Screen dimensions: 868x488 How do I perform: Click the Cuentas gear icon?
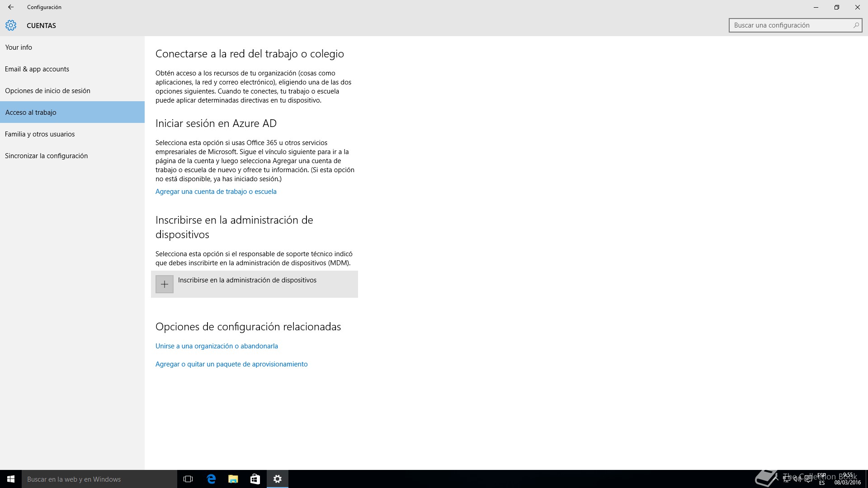pyautogui.click(x=11, y=25)
